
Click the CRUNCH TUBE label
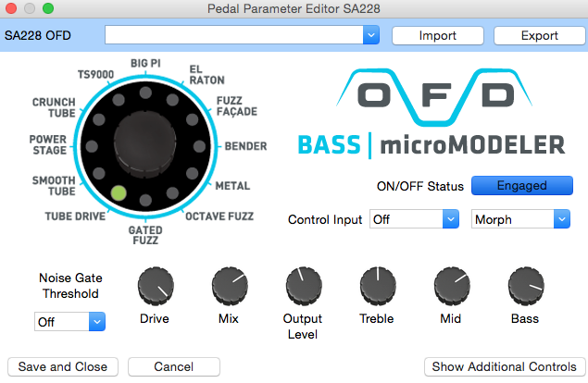click(x=54, y=107)
